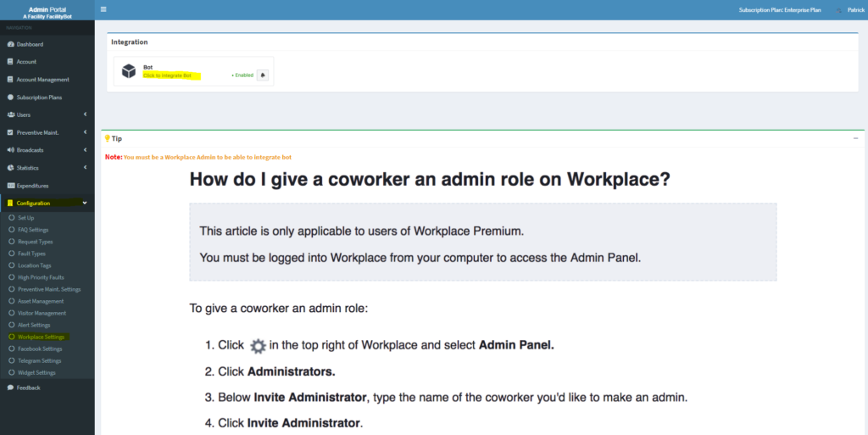The image size is (868, 435).
Task: Click the Tip lightbulb icon
Action: (108, 138)
